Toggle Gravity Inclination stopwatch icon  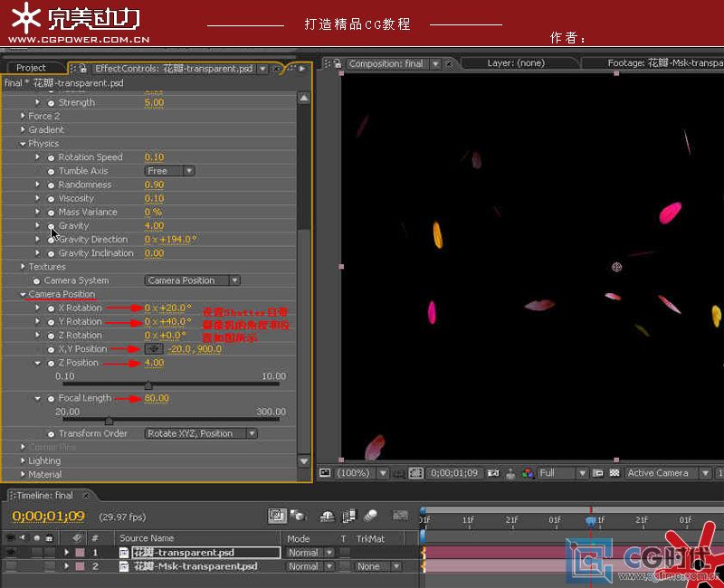(x=52, y=254)
